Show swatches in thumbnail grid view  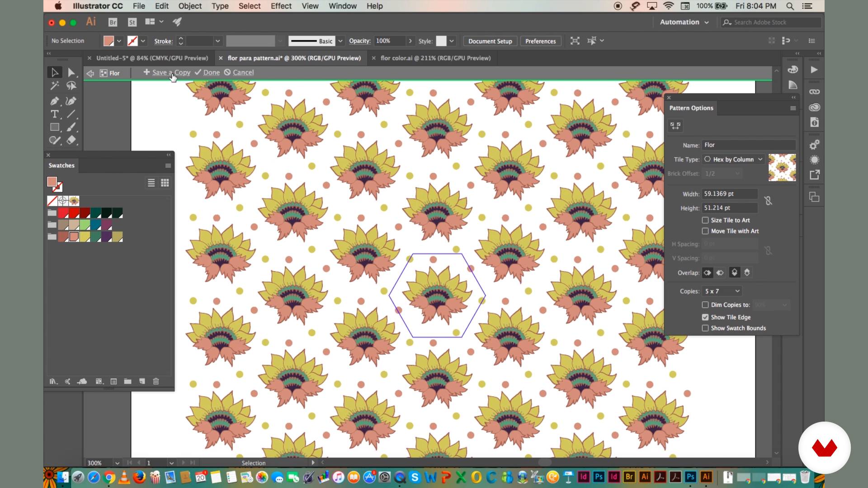tap(165, 183)
